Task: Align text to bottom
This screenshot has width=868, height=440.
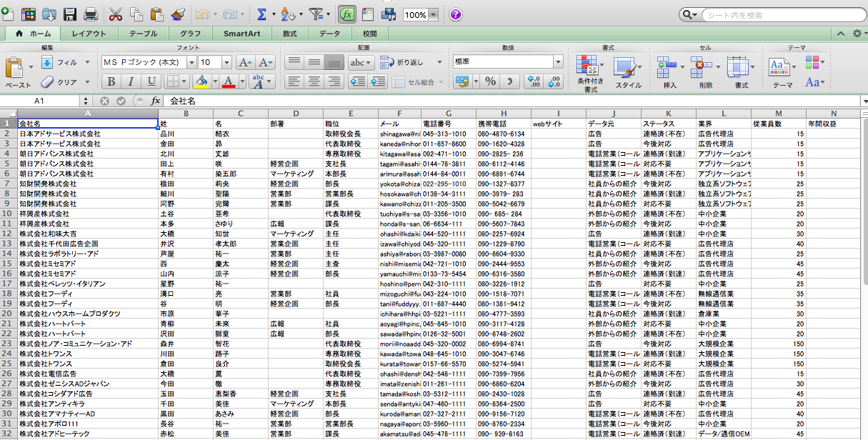Action: pos(334,62)
